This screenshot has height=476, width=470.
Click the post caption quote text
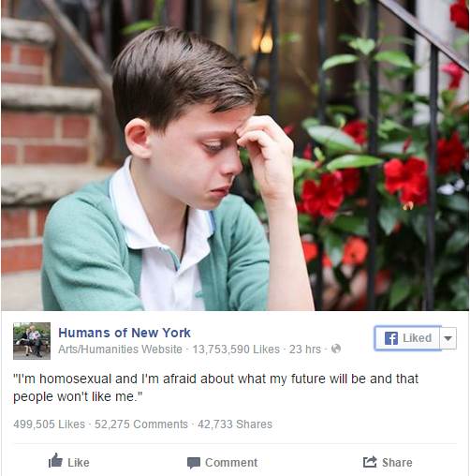click(x=215, y=388)
